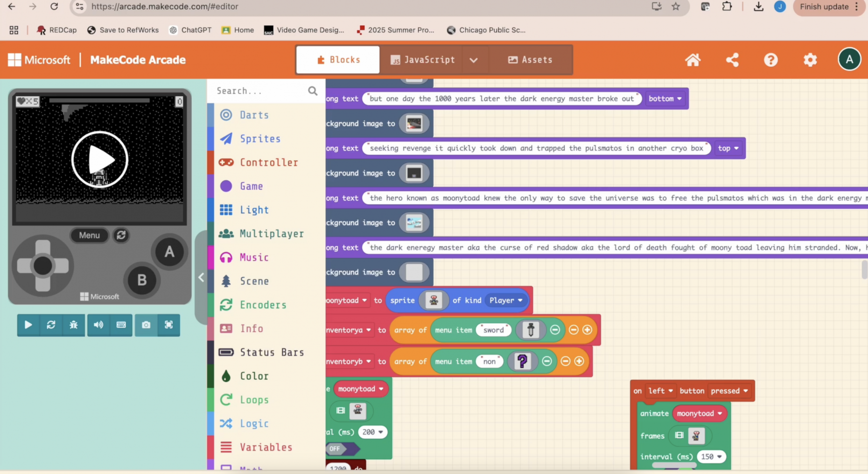Open the JavaScript language dropdown arrow

(473, 60)
